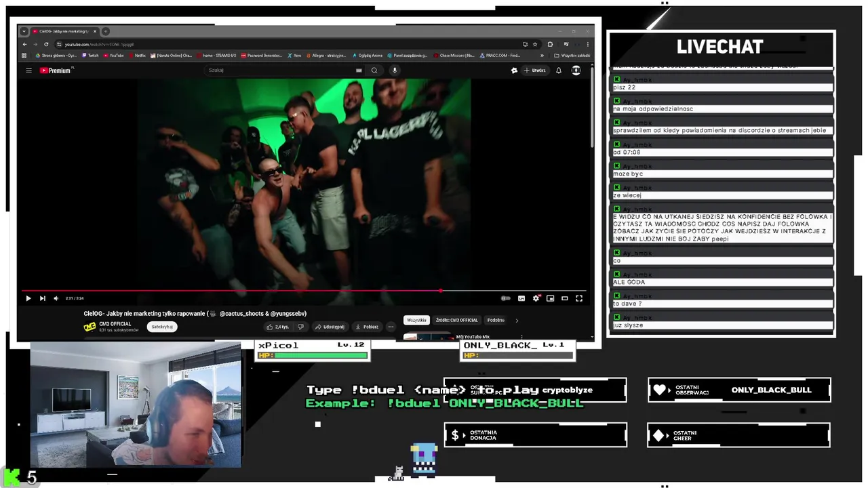Click the YouTube icon left of Utwórz
This screenshot has height=488, width=868.
[514, 70]
